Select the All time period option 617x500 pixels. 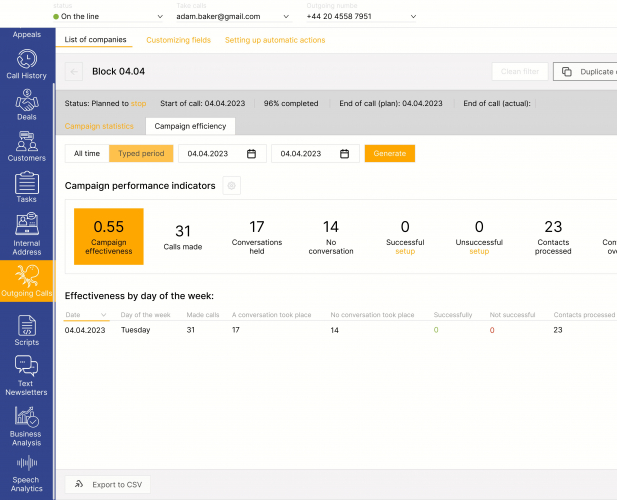click(87, 153)
